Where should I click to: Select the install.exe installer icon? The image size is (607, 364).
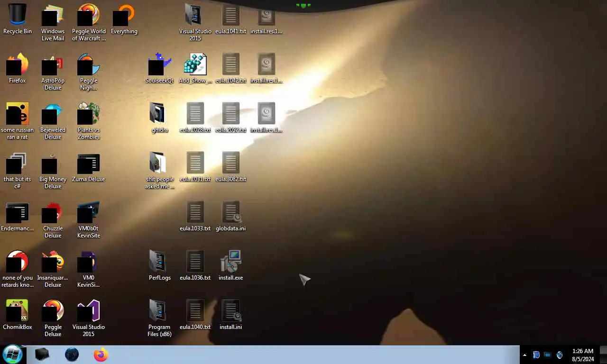click(x=231, y=265)
